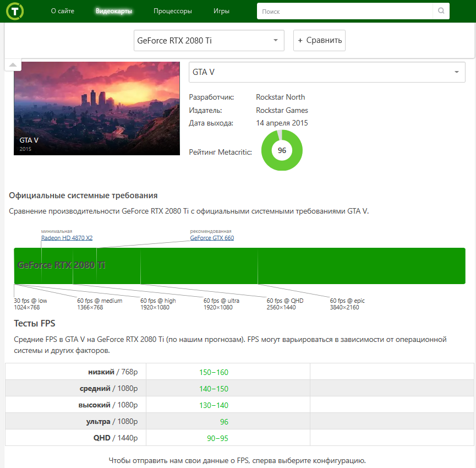Click the 'высокий / 1080p' row label

coord(108,405)
